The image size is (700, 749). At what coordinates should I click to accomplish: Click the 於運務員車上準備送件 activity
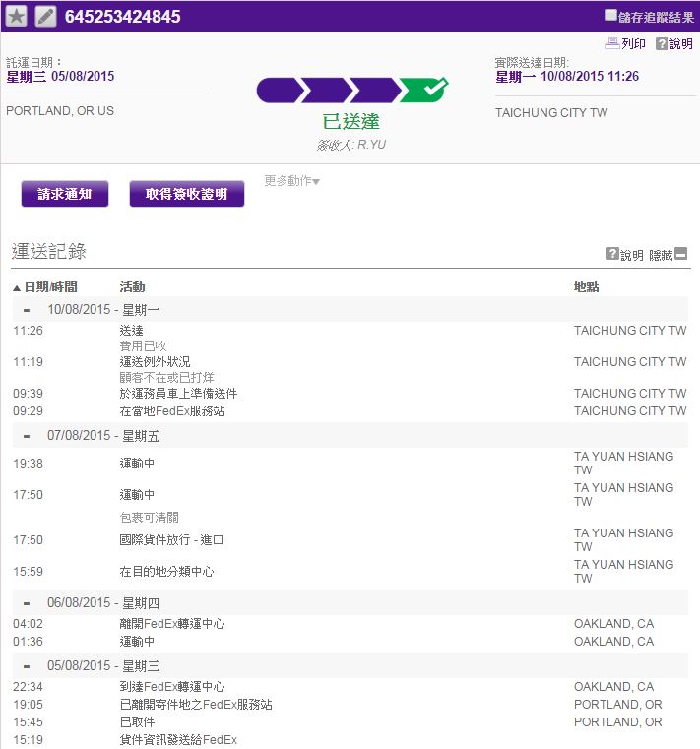coord(178,394)
